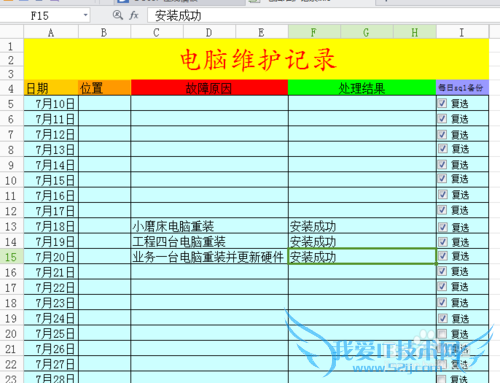Viewport: 500px width, 383px height.
Task: Uncheck the 复选 checkbox in row 19
Action: (x=442, y=318)
